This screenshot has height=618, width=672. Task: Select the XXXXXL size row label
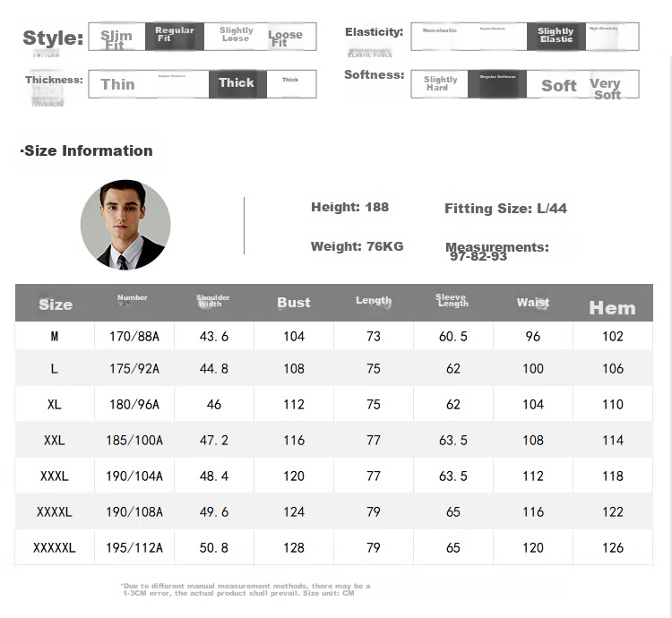pyautogui.click(x=55, y=548)
